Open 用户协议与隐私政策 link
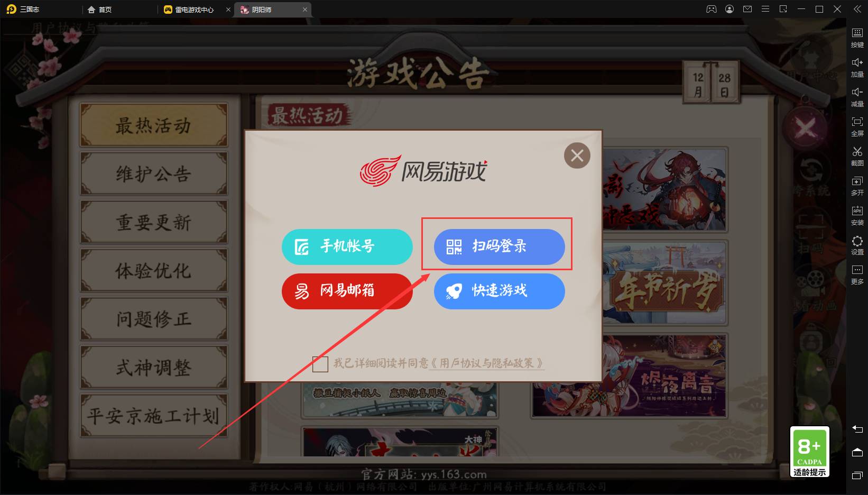 pos(487,363)
